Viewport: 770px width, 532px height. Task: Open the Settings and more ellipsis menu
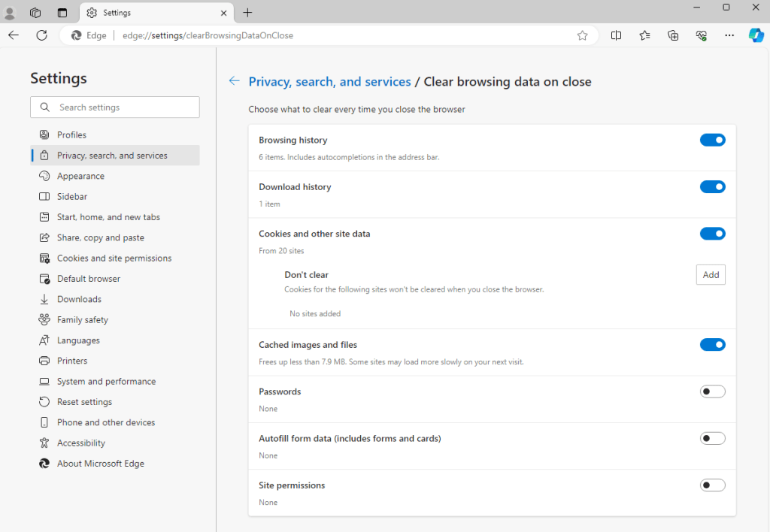(729, 35)
